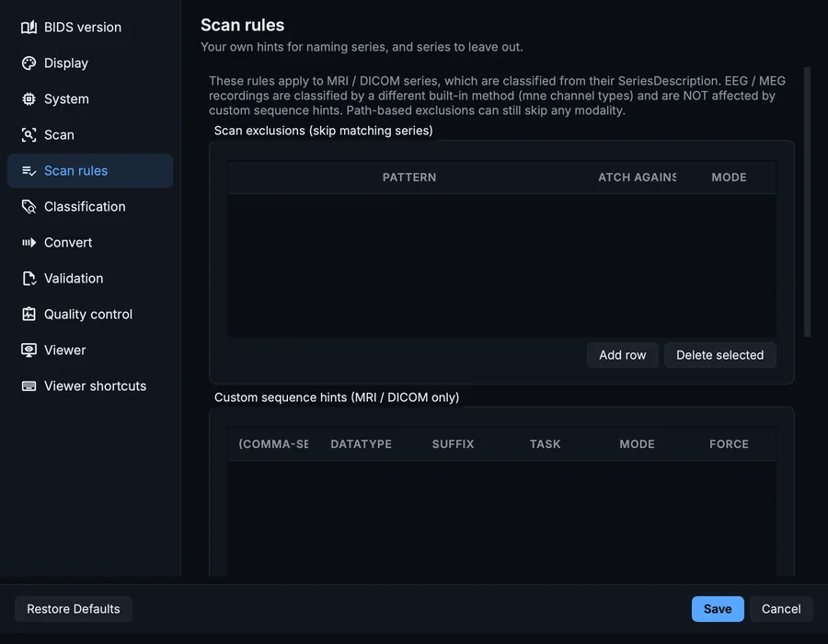The image size is (828, 644).
Task: Click 'Custom sequence hints (MRI / DICOM only)' label
Action: tap(337, 397)
